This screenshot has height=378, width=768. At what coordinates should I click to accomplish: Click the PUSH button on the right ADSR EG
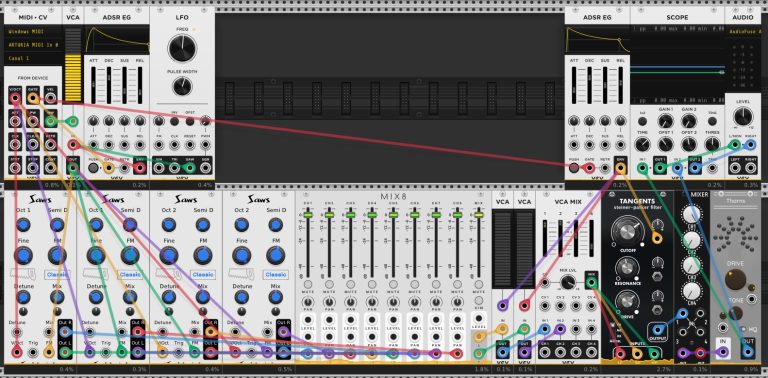coord(574,168)
